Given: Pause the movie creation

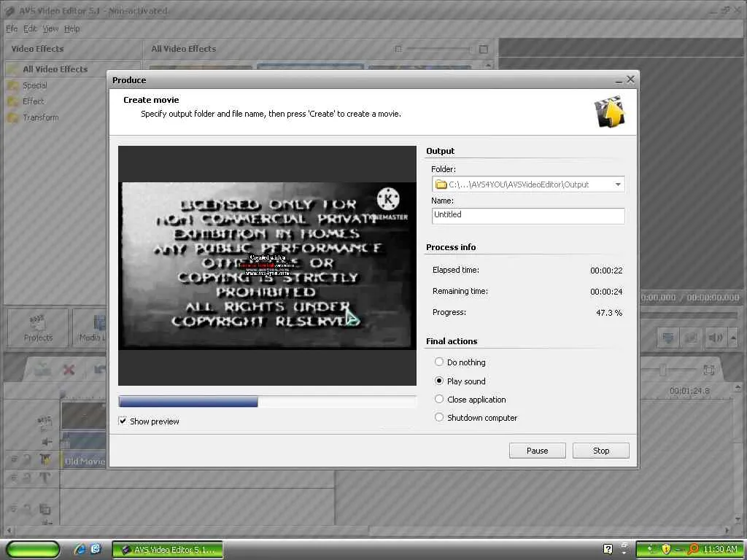Looking at the screenshot, I should tap(537, 451).
